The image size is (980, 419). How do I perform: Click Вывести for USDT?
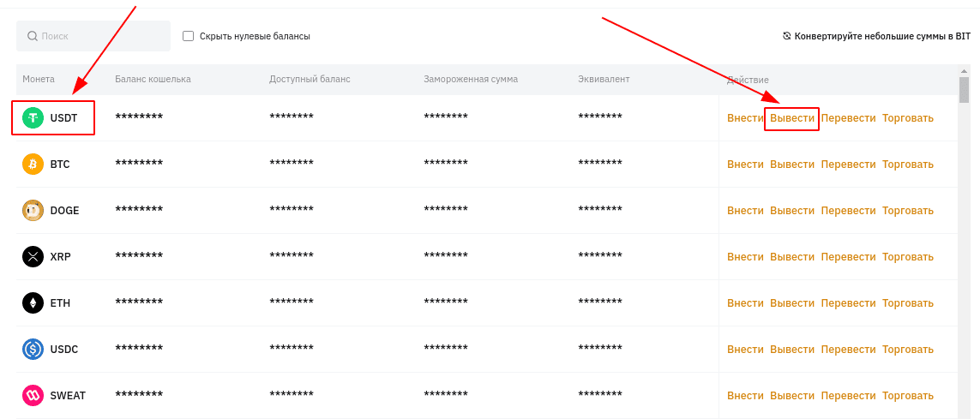coord(792,118)
